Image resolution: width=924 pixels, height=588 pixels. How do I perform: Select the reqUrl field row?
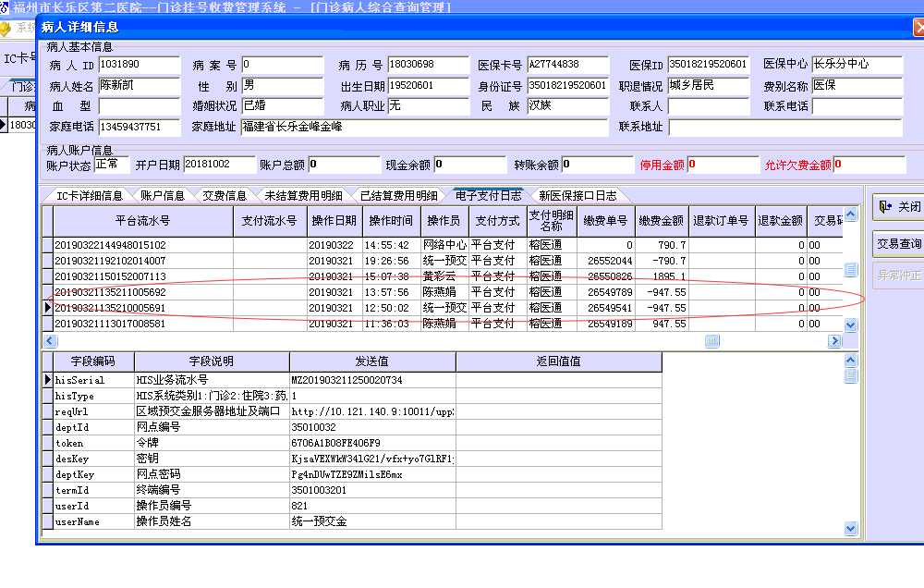click(x=352, y=411)
